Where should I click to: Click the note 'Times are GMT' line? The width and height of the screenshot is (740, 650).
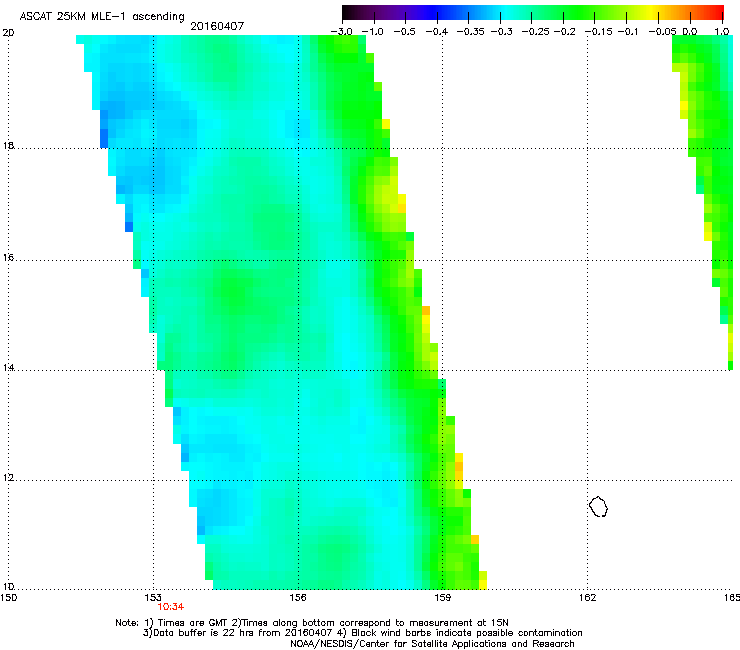(x=312, y=623)
